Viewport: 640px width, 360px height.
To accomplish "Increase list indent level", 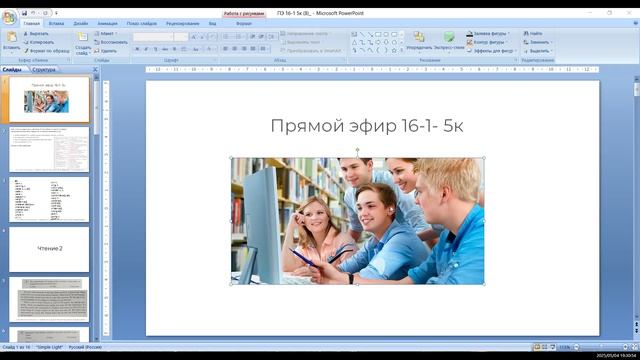I will 261,37.
